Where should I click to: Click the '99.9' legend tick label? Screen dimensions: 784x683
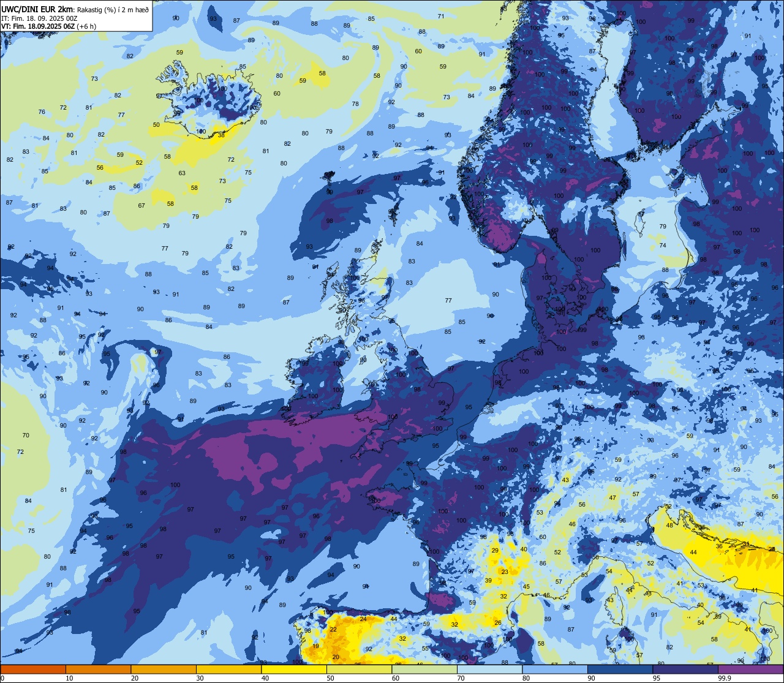725,678
